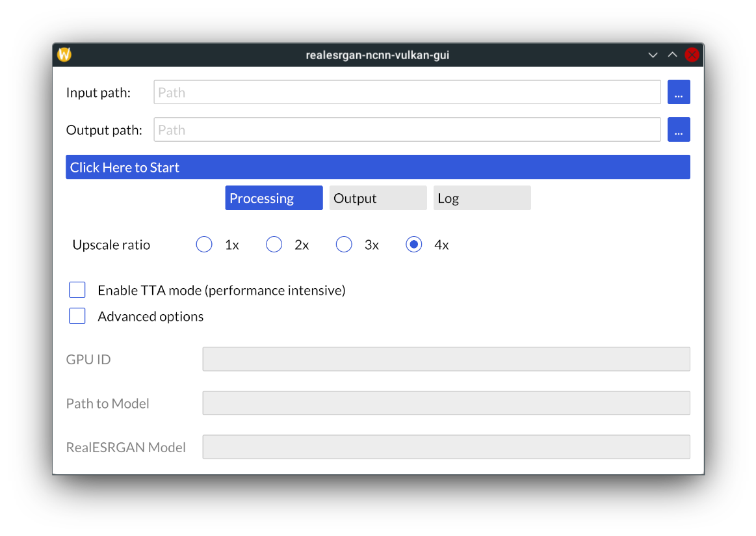Switch to the Output tab
The image size is (756, 536).
point(378,198)
